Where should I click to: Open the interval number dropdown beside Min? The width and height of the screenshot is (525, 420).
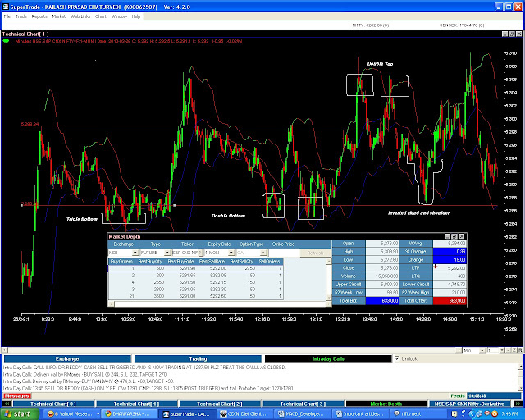(x=501, y=350)
